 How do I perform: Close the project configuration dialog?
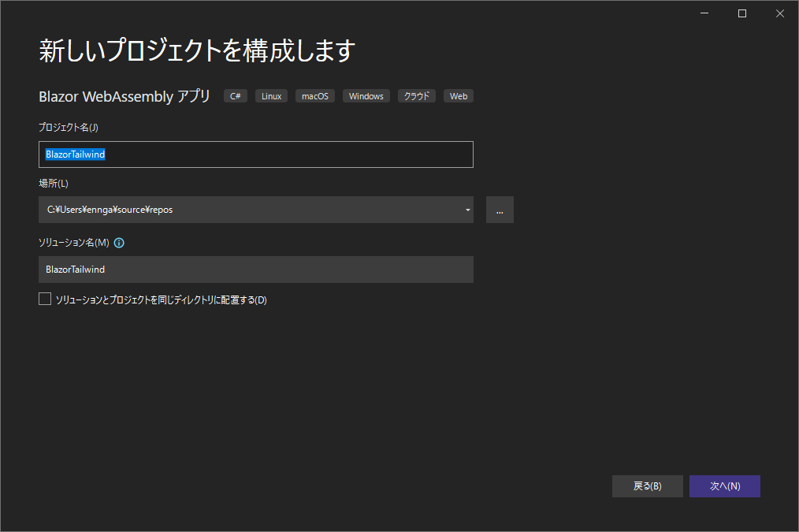(779, 13)
